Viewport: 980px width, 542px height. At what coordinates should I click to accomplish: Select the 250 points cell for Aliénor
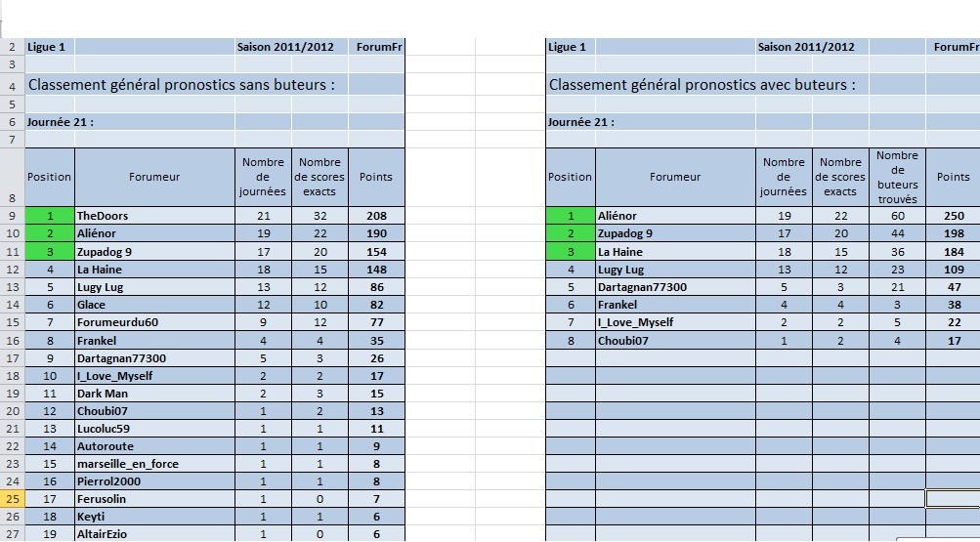953,216
